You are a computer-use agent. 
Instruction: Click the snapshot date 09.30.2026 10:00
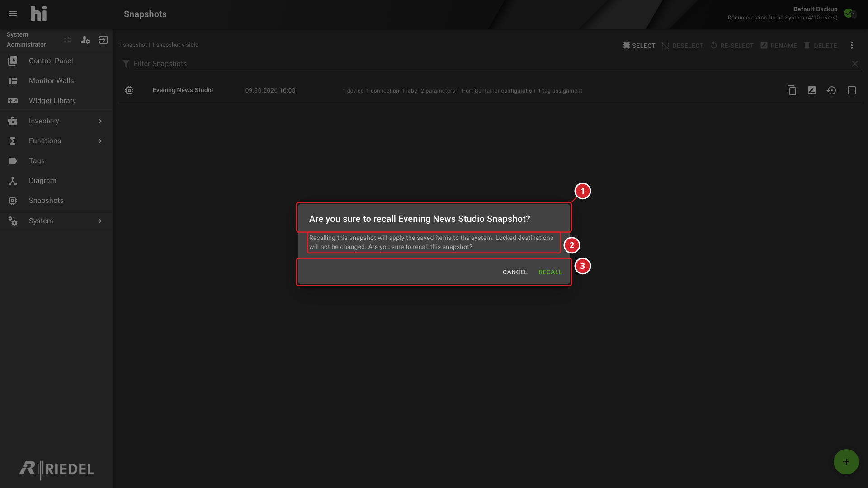pyautogui.click(x=270, y=91)
